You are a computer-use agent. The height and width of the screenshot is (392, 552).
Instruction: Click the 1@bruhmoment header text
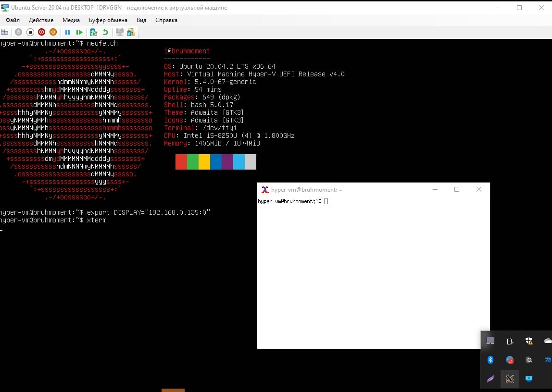click(x=187, y=51)
